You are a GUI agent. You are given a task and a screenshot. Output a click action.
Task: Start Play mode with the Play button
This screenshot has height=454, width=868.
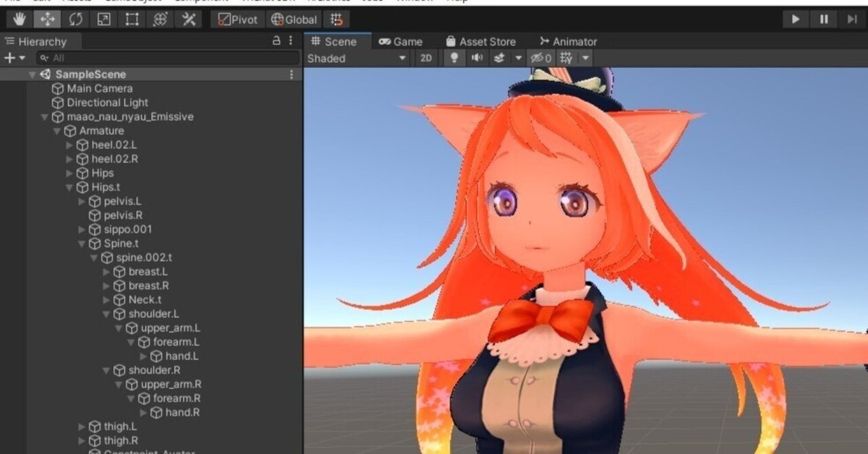[796, 20]
